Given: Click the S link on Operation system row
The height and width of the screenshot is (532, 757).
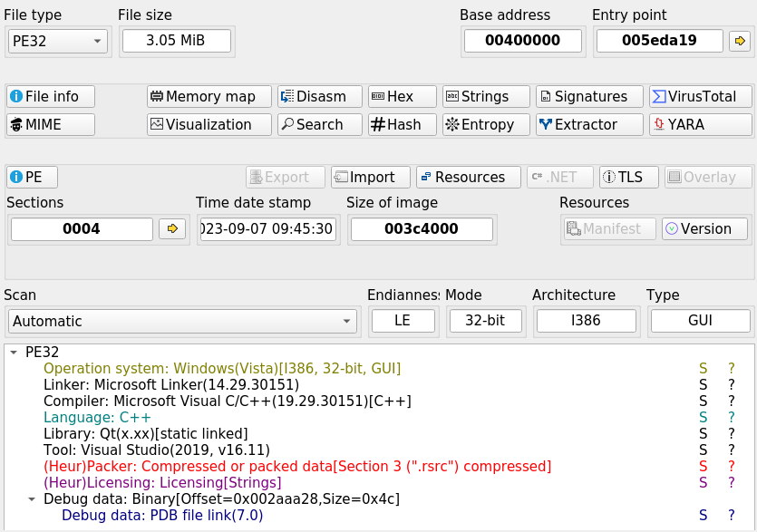Looking at the screenshot, I should [703, 369].
